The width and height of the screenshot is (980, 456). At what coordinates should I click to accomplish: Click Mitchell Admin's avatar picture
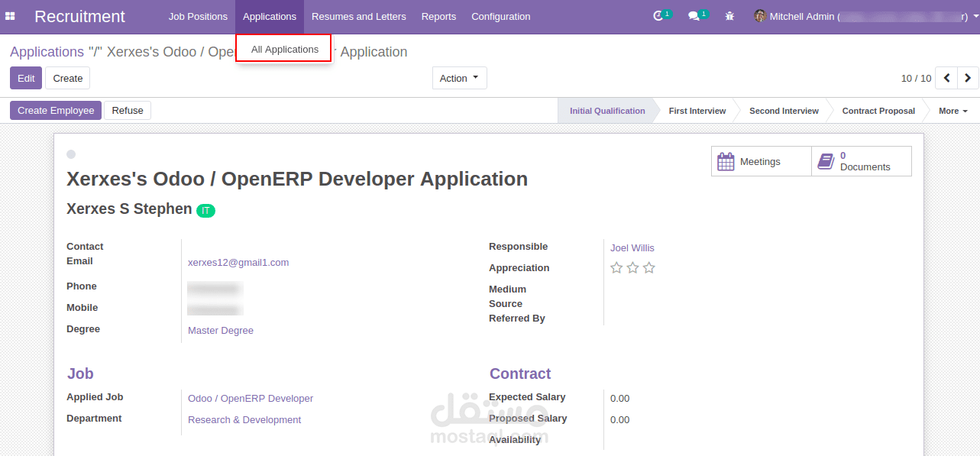click(760, 16)
